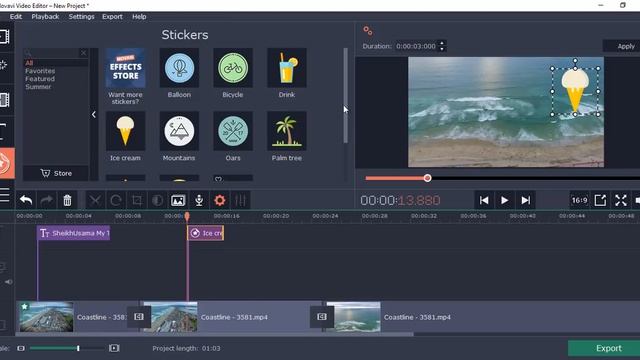Image resolution: width=640 pixels, height=360 pixels.
Task: Select the Crop tool icon
Action: coord(137,200)
